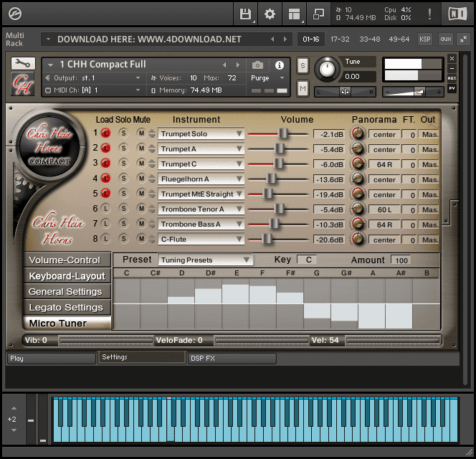The image size is (476, 459).
Task: Solo slot 2 Trumpet A
Action: tap(123, 148)
